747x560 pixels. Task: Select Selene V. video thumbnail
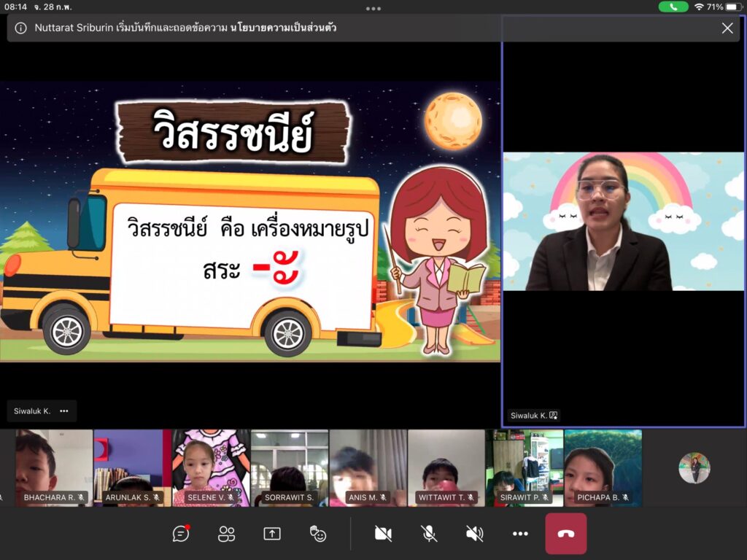click(x=211, y=467)
